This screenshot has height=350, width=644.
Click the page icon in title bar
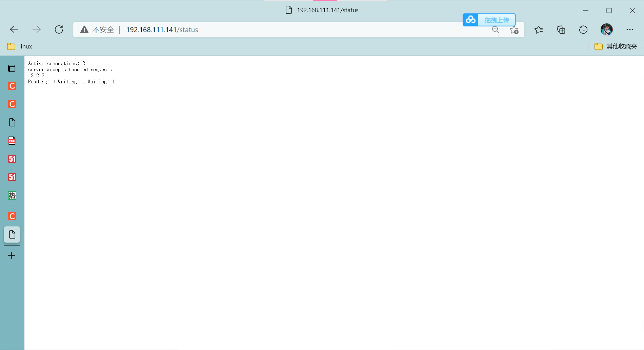[x=289, y=10]
